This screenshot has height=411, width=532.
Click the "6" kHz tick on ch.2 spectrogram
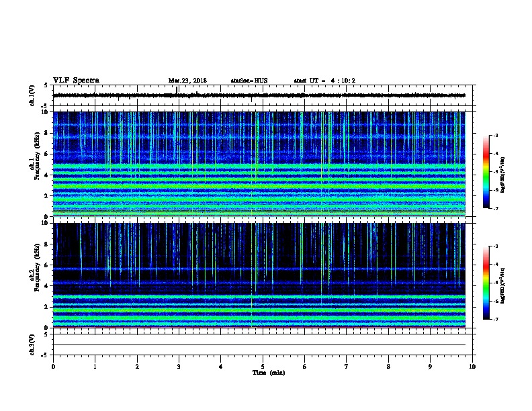coord(46,265)
